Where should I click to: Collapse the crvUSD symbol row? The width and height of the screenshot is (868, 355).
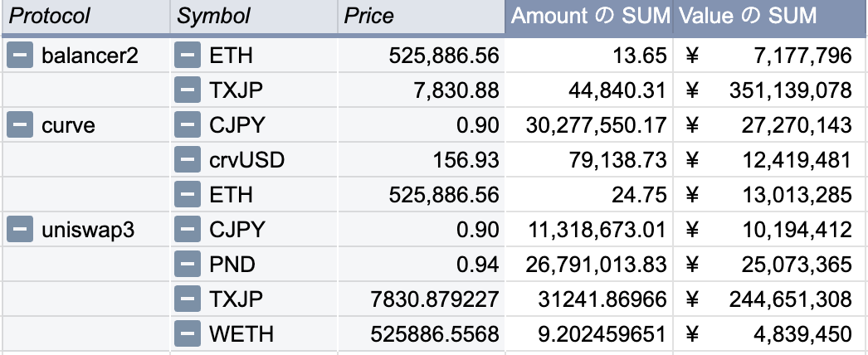188,160
